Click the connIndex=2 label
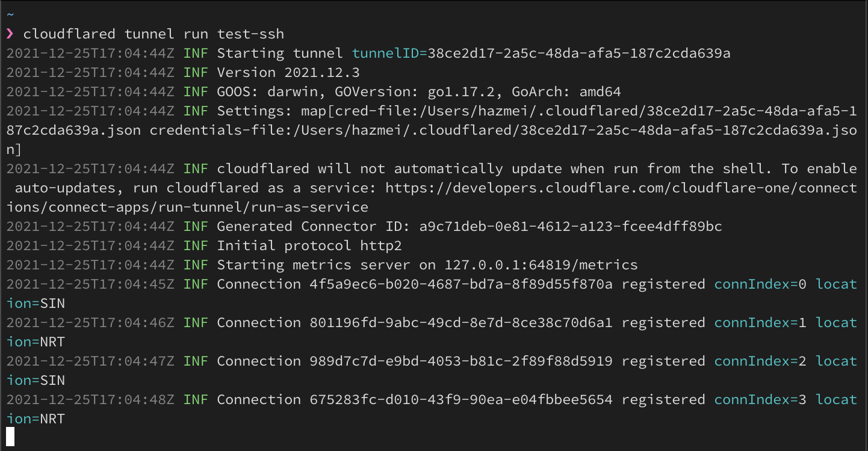This screenshot has width=868, height=451. 760,361
